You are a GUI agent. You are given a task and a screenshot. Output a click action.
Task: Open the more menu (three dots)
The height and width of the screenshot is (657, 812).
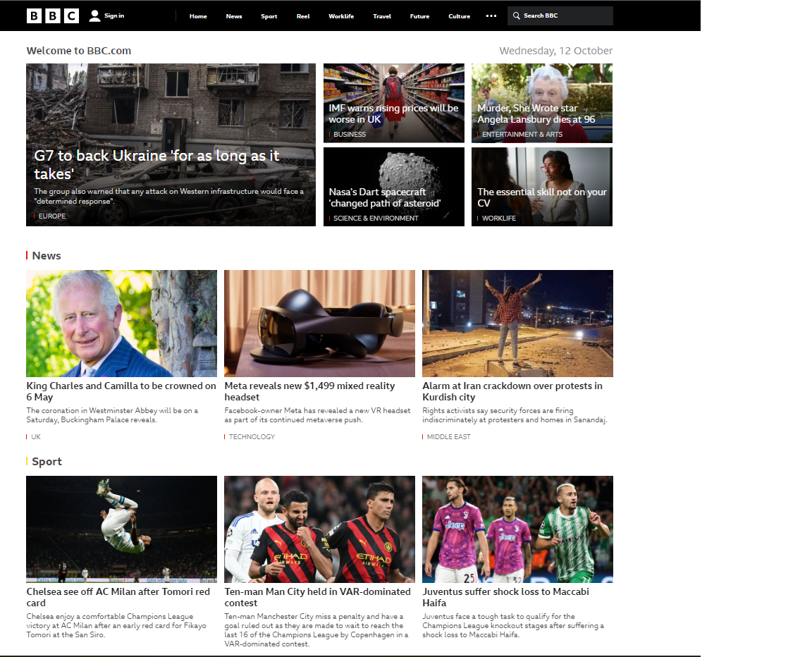[x=491, y=16]
